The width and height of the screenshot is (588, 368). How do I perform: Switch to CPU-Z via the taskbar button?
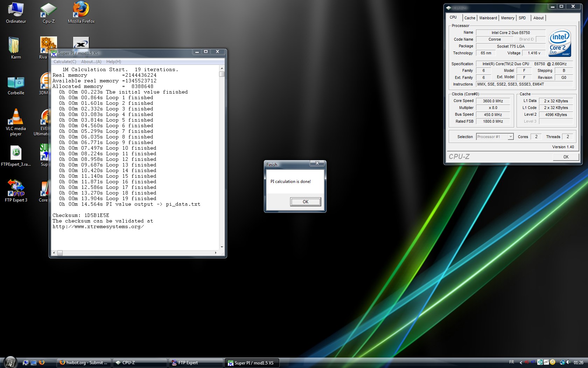(x=140, y=363)
